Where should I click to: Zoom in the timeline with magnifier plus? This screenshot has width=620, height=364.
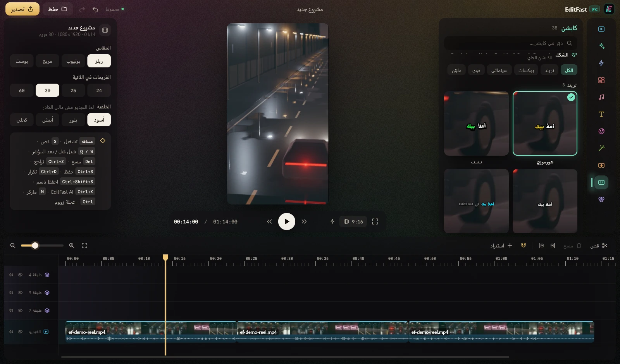[x=72, y=246]
